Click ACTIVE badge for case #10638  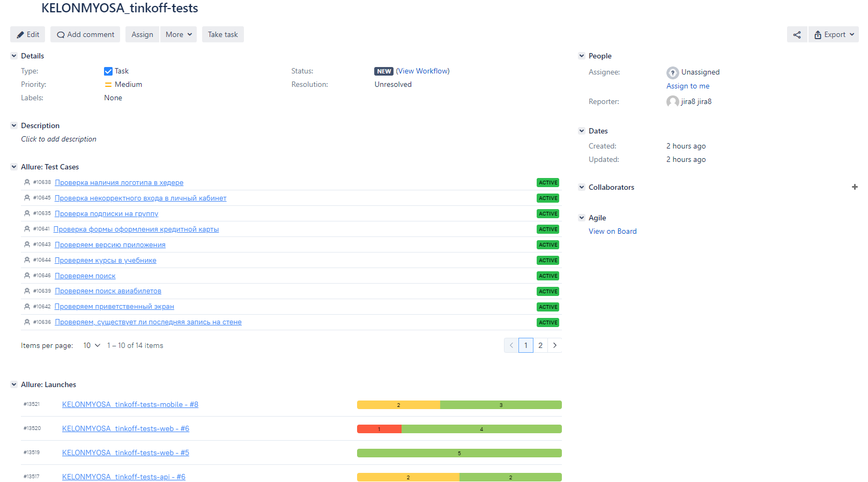[548, 183]
